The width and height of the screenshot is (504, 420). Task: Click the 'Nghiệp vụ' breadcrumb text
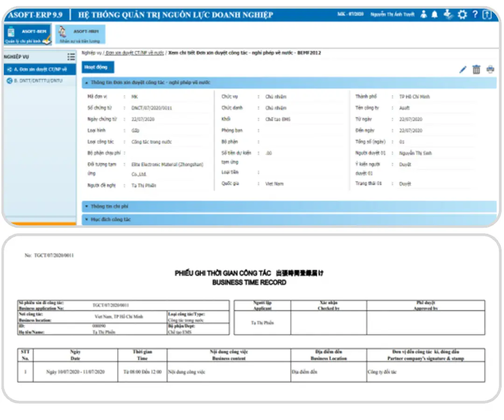(x=91, y=53)
